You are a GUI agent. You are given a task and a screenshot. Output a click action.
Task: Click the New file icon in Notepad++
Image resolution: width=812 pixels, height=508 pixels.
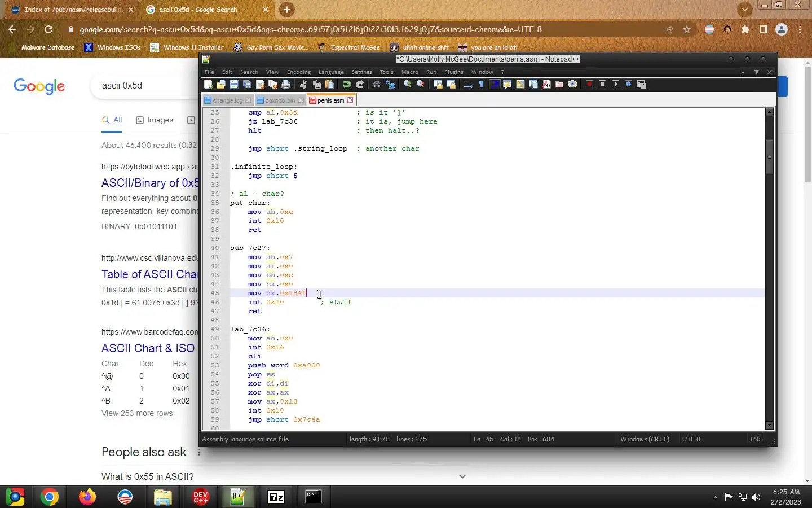tap(208, 84)
